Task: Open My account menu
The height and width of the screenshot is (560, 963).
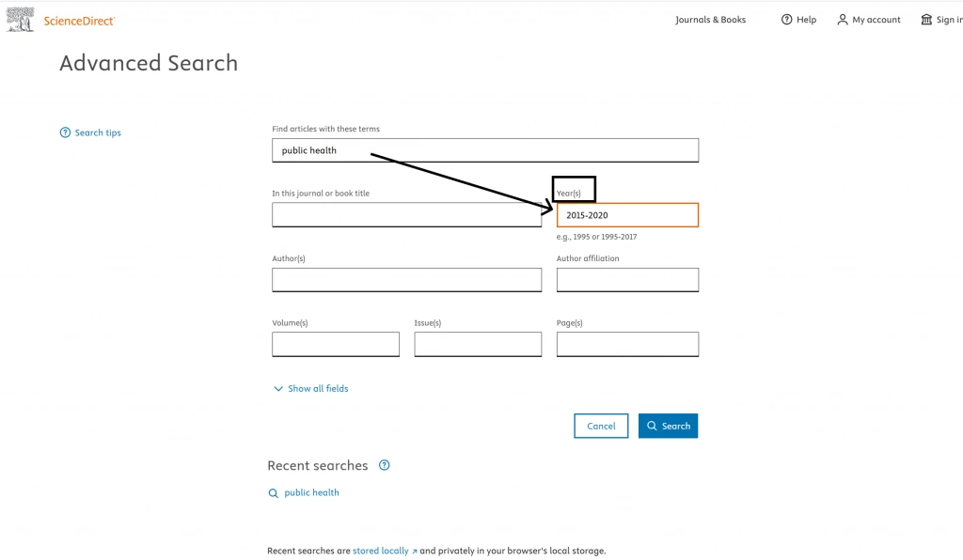Action: click(876, 20)
